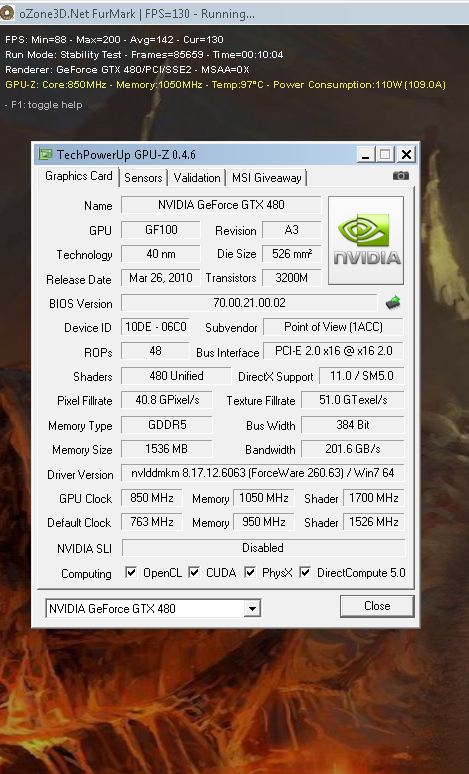This screenshot has width=469, height=774.
Task: Click the Driver Version field nvlddmkm 8.17.12.6063
Action: [263, 473]
